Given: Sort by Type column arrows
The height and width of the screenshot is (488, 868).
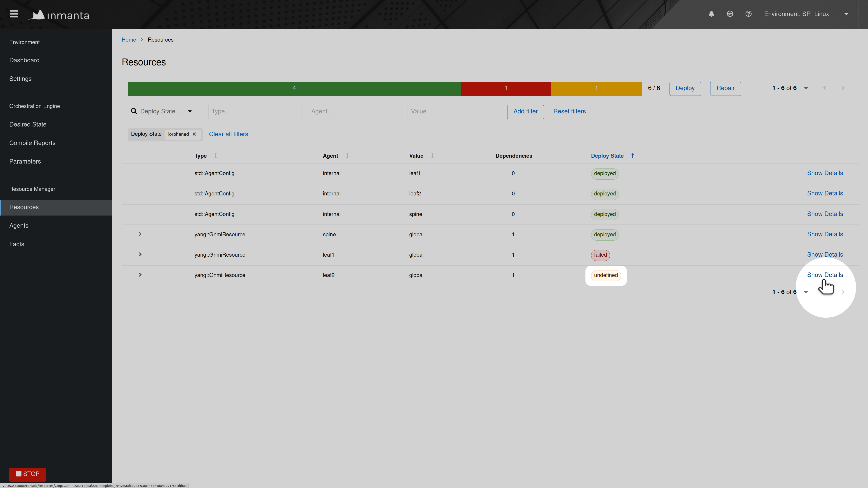Looking at the screenshot, I should 216,156.
